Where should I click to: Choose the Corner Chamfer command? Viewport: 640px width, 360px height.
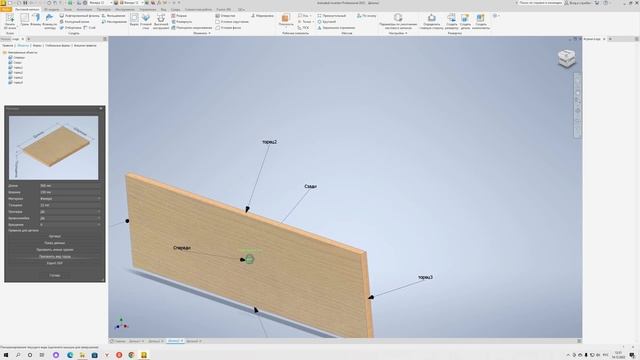[228, 28]
